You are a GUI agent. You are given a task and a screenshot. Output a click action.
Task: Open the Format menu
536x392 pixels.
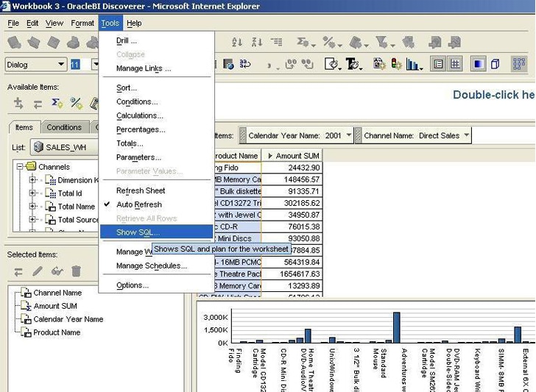pyautogui.click(x=82, y=24)
